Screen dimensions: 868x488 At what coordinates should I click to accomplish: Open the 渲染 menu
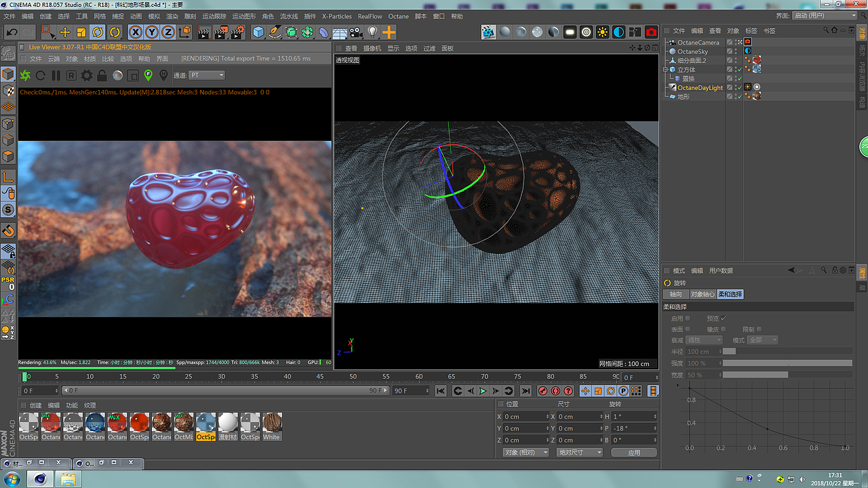[172, 16]
